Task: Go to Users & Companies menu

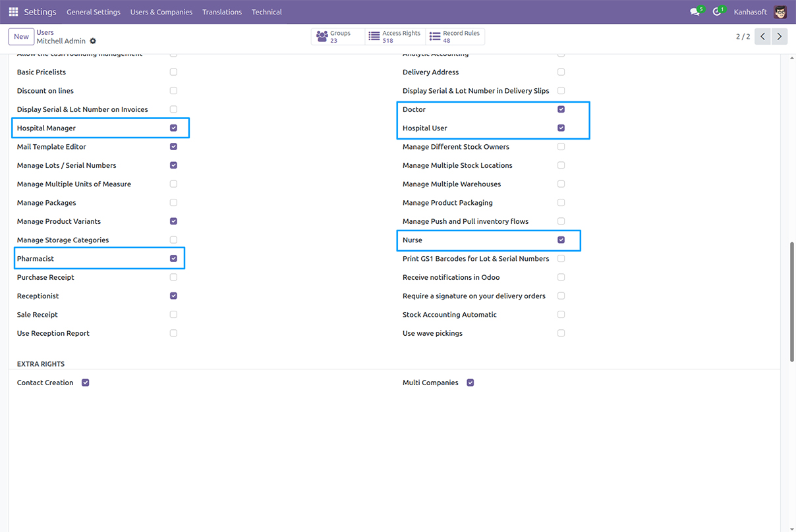Action: (161, 11)
